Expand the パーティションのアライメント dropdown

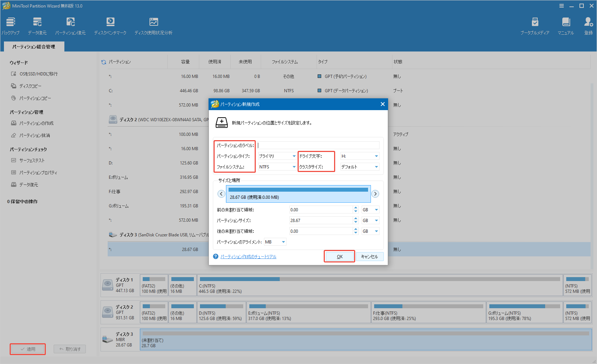tap(275, 242)
